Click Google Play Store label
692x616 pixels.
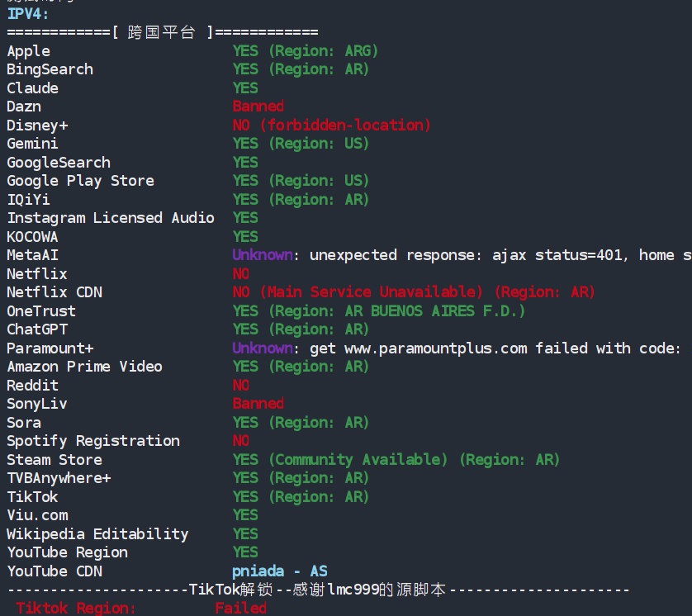coord(81,181)
